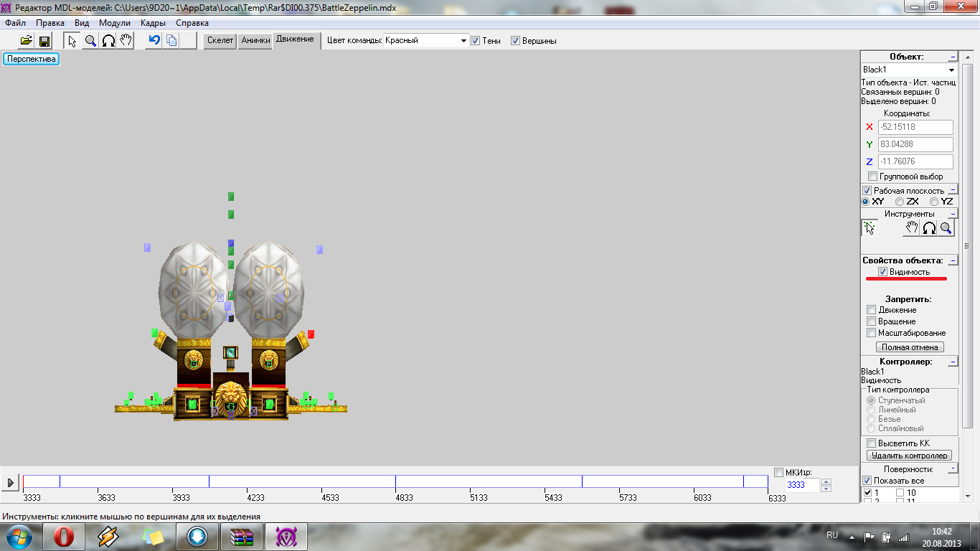This screenshot has width=980, height=551.
Task: Collapse the Рабочая плоскость section
Action: pyautogui.click(x=953, y=190)
